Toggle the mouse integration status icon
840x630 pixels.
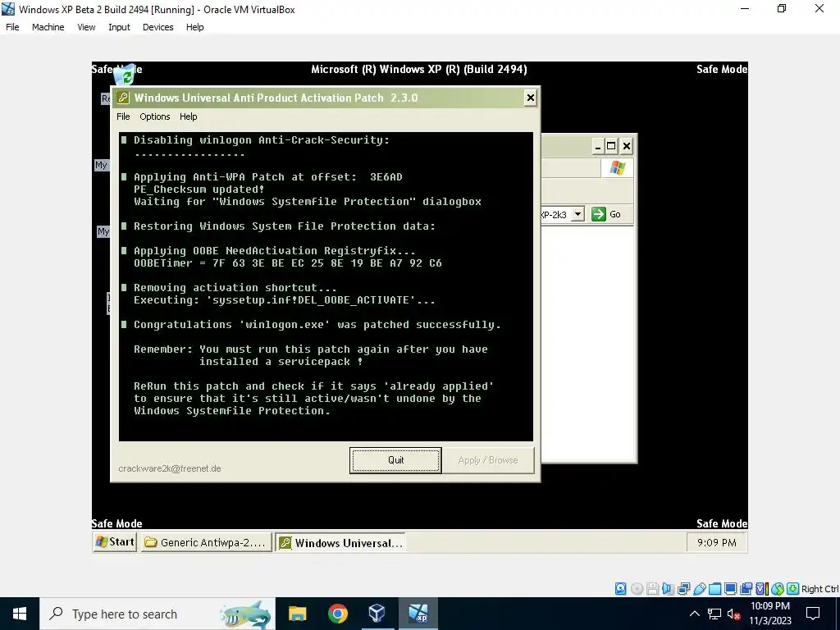(x=778, y=589)
